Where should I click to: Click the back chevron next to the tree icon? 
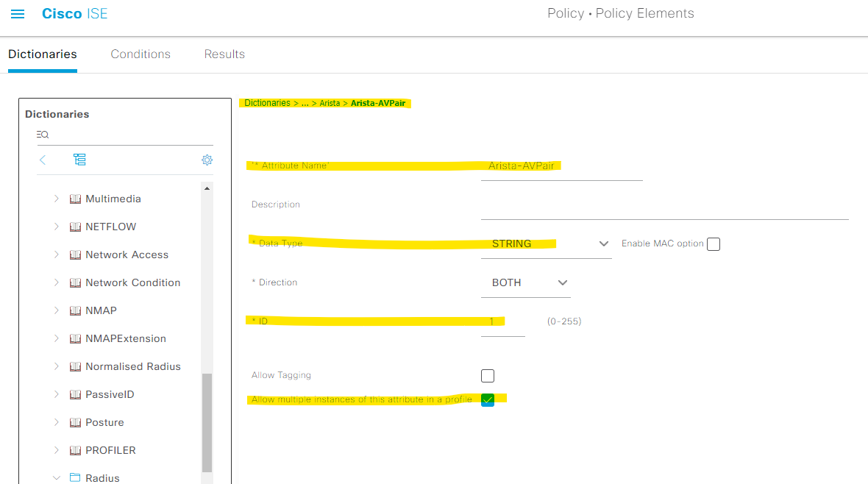pyautogui.click(x=43, y=160)
